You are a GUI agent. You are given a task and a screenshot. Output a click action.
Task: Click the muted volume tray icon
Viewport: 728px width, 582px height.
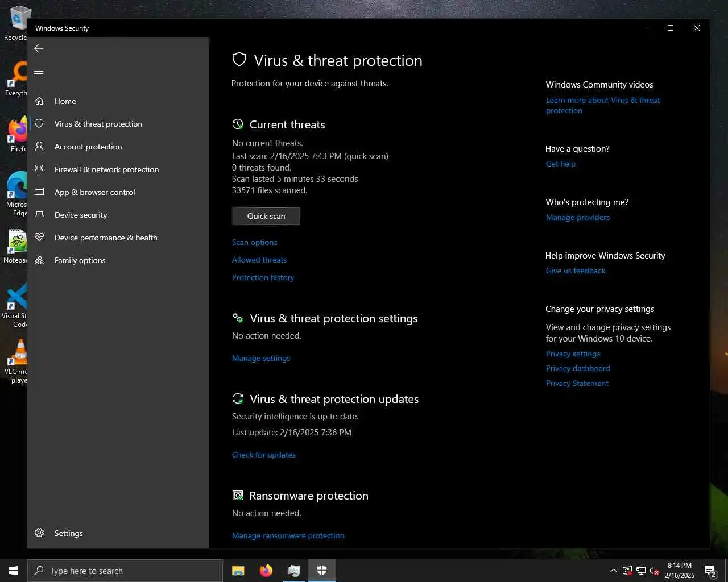pos(655,571)
